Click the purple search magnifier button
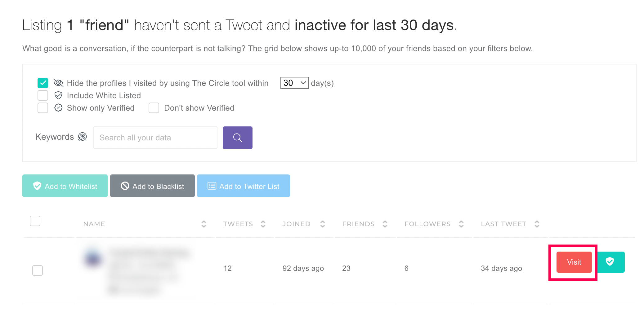 point(237,138)
